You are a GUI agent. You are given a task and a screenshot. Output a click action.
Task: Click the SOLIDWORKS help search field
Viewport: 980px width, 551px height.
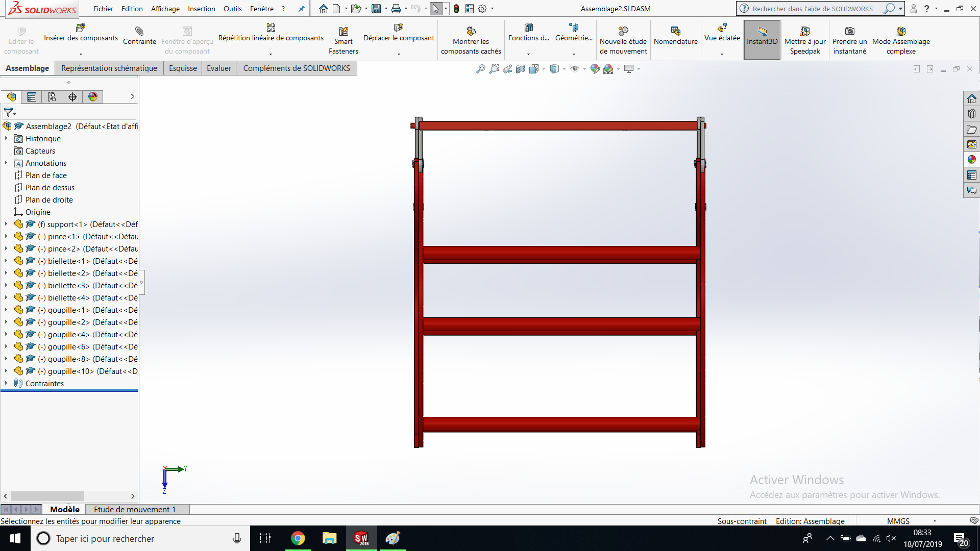(813, 9)
